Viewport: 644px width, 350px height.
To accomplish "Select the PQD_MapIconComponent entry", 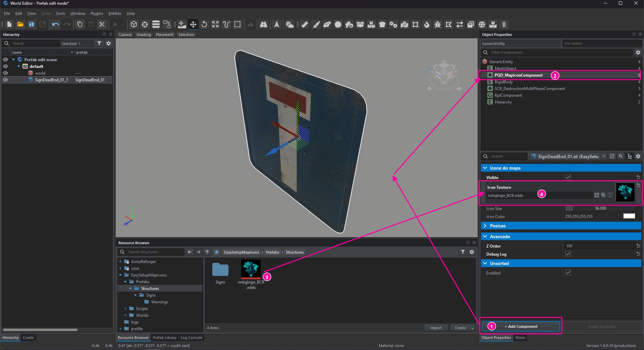I will (518, 75).
